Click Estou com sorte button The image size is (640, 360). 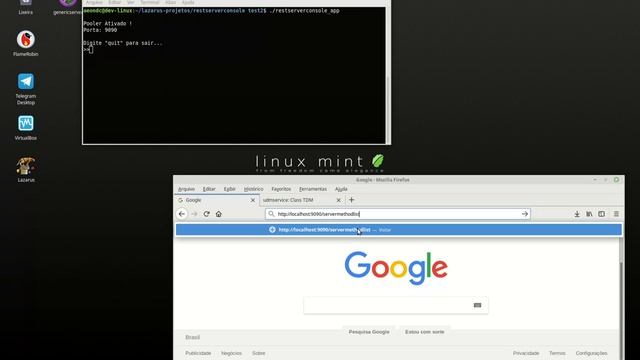[424, 332]
